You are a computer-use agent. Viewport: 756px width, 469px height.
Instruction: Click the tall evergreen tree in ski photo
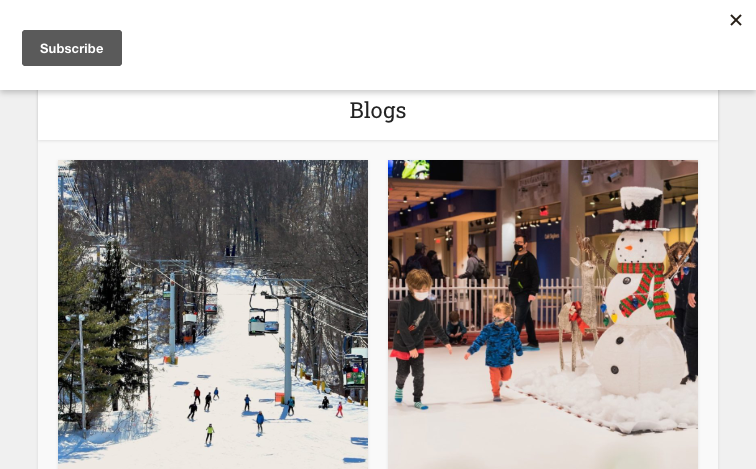[113, 321]
